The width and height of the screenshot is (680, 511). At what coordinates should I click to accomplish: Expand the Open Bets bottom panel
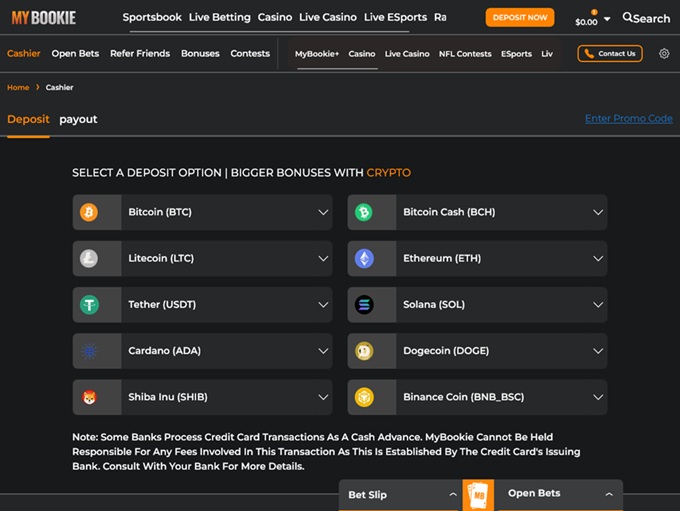560,494
